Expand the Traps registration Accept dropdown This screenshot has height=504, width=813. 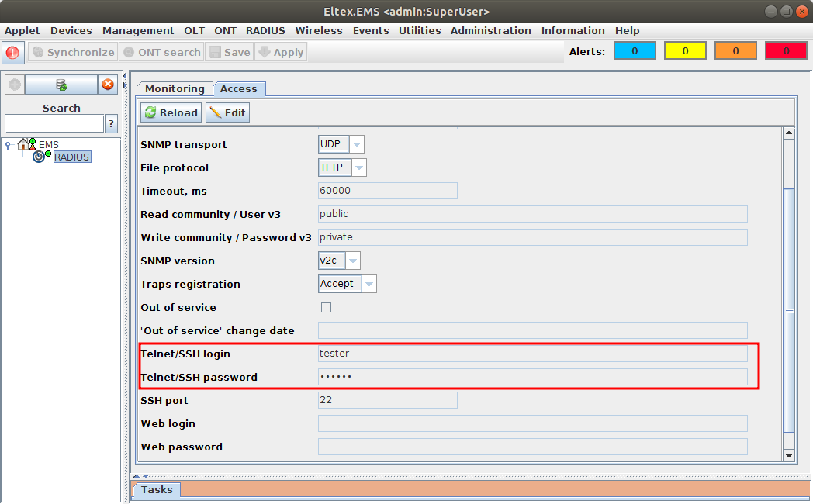click(x=369, y=284)
